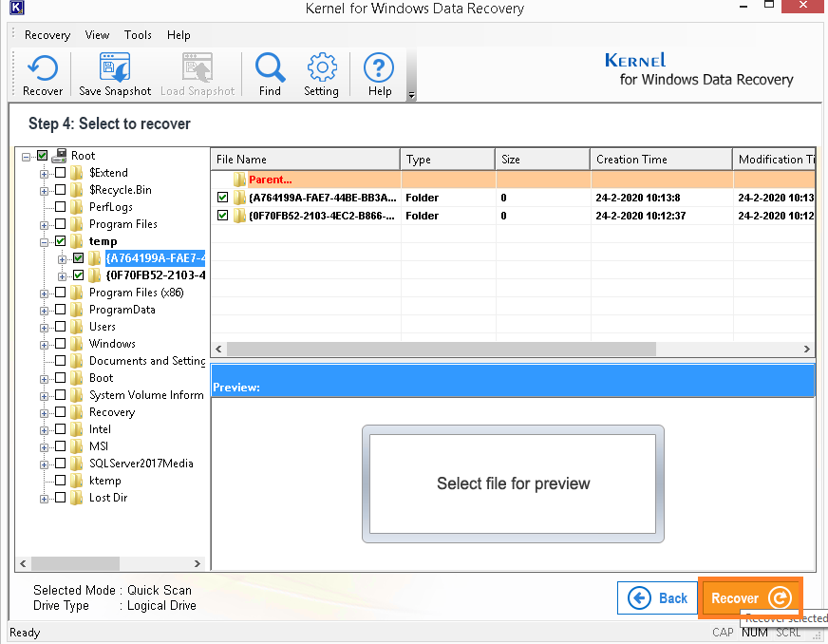The width and height of the screenshot is (828, 644).
Task: Click the $Extend folder icon
Action: [x=77, y=173]
